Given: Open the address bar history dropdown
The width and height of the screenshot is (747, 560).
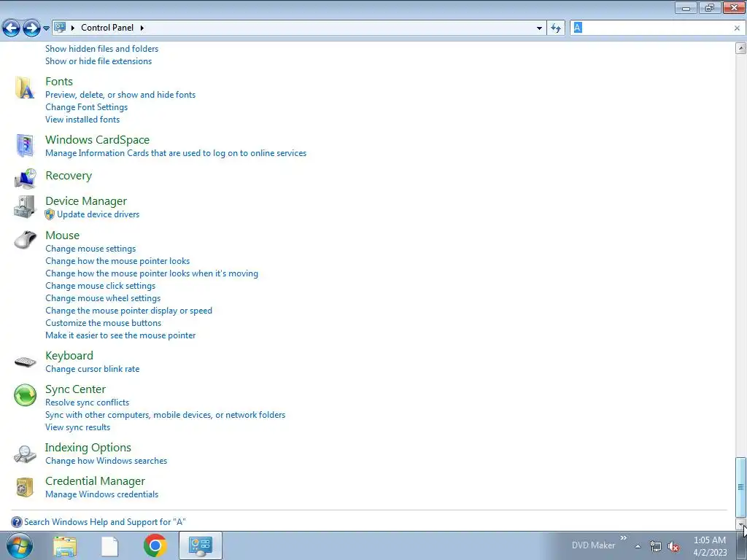Looking at the screenshot, I should pos(539,28).
